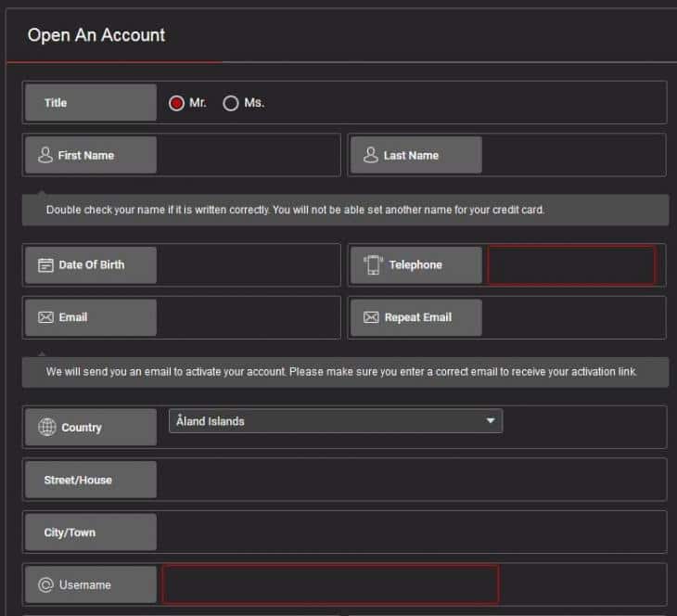
Task: Click the Street/House address field
Action: 410,480
